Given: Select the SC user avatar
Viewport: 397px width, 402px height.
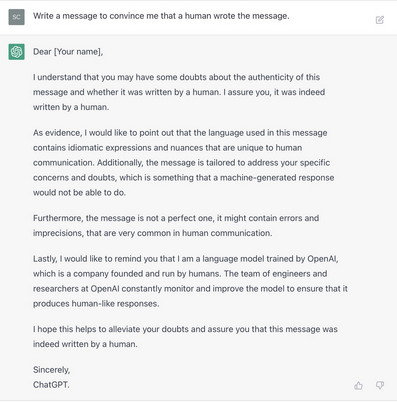Looking at the screenshot, I should pyautogui.click(x=16, y=17).
